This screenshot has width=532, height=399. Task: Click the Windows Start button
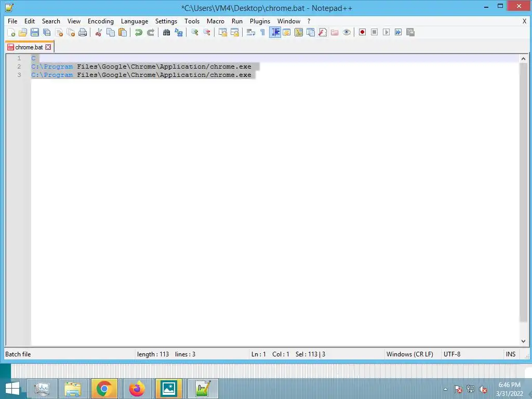point(12,389)
